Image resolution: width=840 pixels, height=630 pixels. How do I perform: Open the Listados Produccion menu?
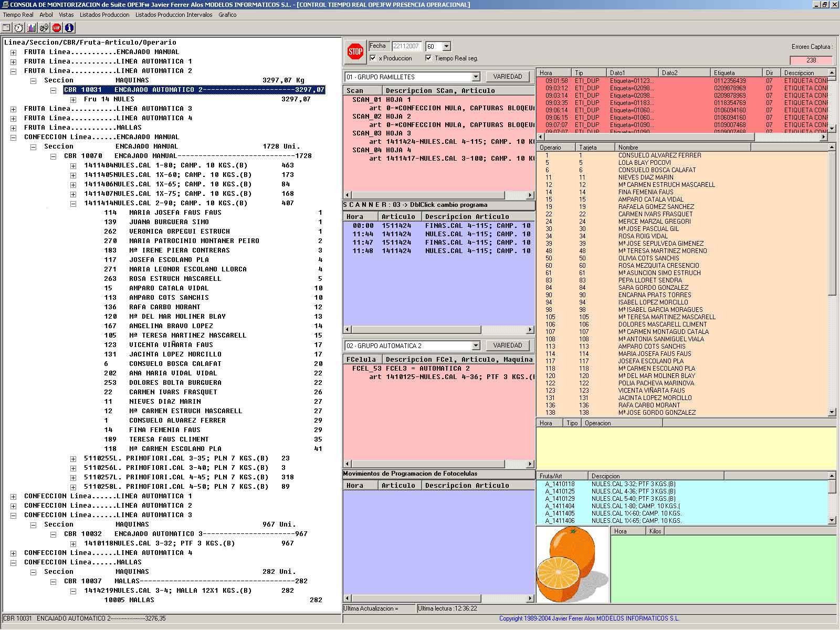point(104,15)
